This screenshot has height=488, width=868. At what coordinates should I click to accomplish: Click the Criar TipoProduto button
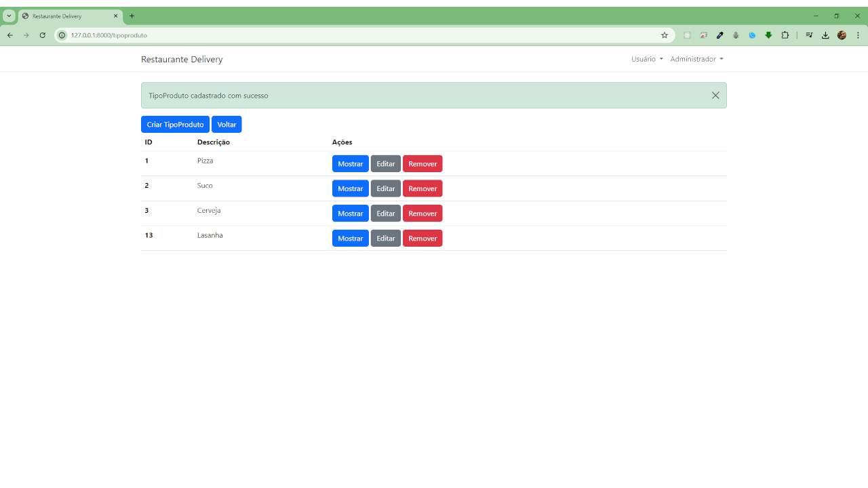coord(175,125)
